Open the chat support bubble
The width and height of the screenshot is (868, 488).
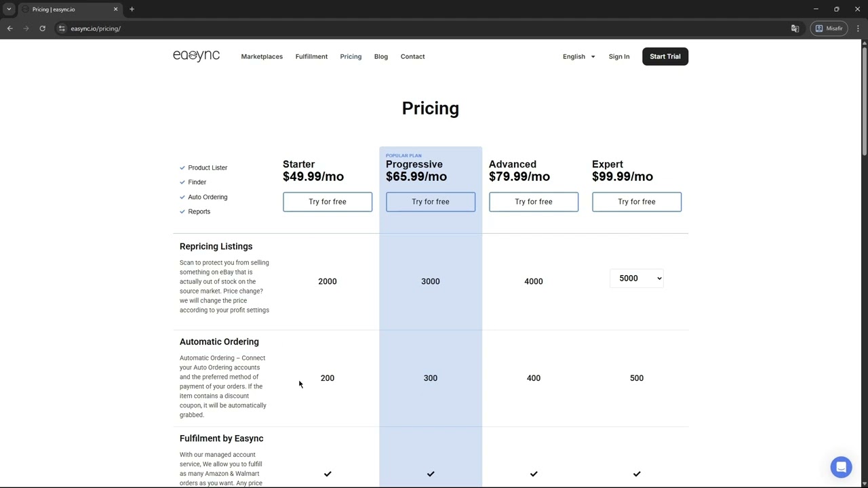[841, 467]
